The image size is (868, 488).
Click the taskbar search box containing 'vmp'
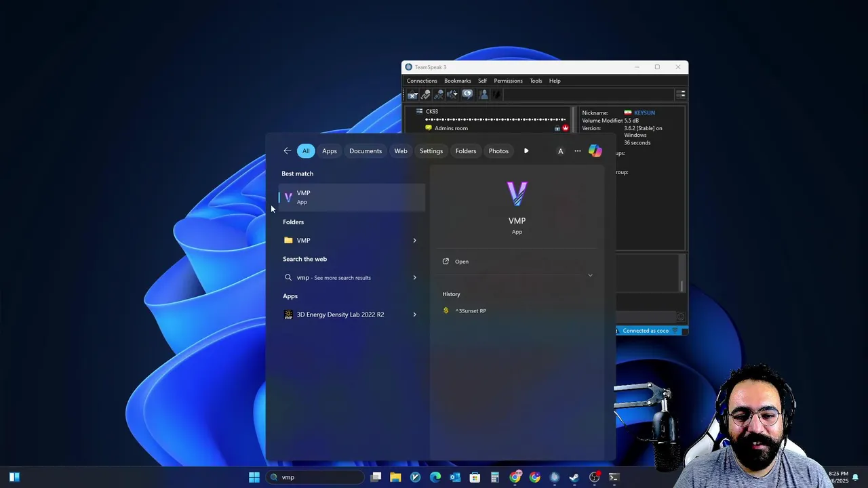(315, 477)
